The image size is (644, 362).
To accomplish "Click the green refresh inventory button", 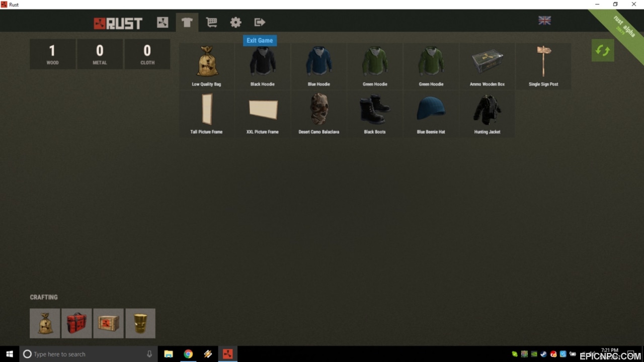I will (x=603, y=50).
